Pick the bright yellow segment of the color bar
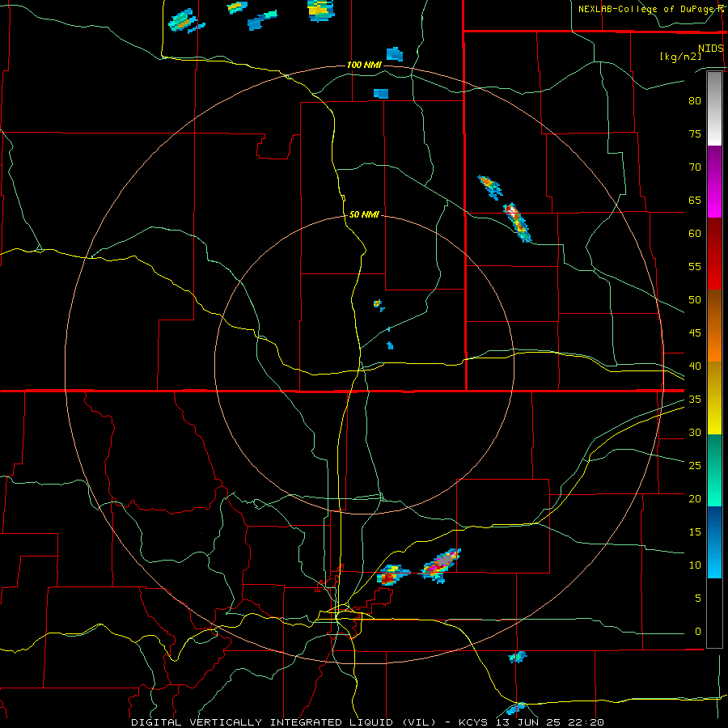 click(714, 398)
